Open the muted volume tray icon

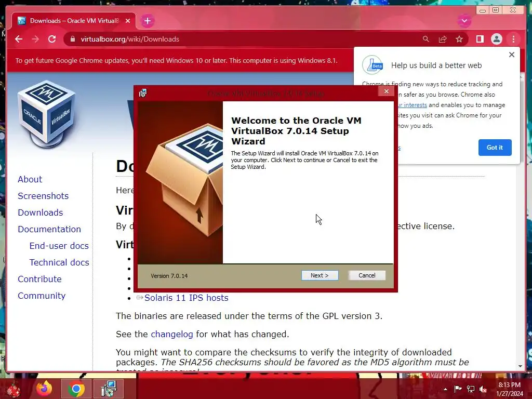click(x=483, y=389)
